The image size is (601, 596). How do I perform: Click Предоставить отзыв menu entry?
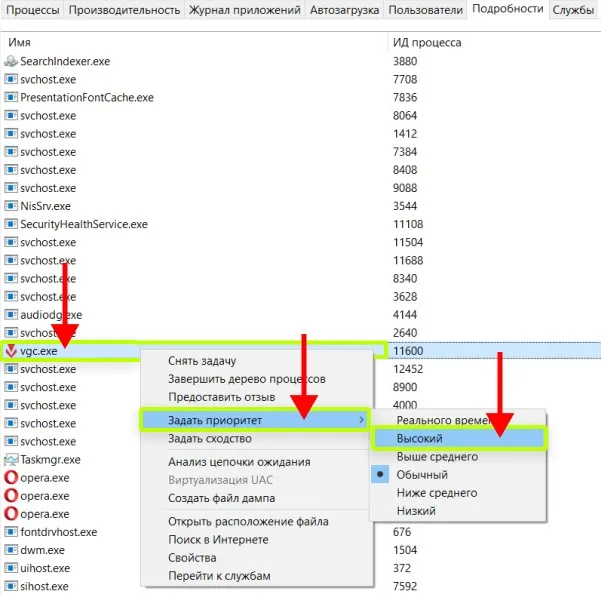(257, 397)
